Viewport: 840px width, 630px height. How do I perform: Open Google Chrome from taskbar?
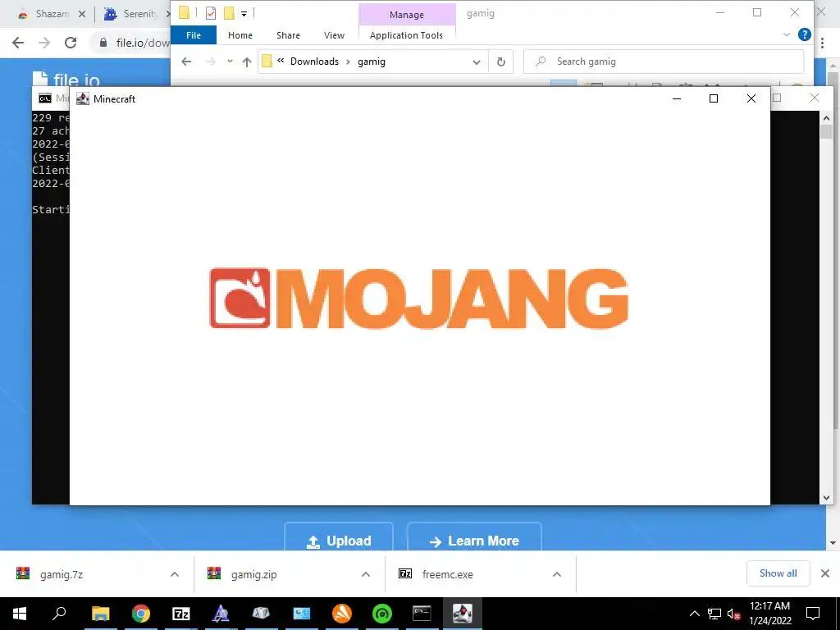click(x=141, y=614)
